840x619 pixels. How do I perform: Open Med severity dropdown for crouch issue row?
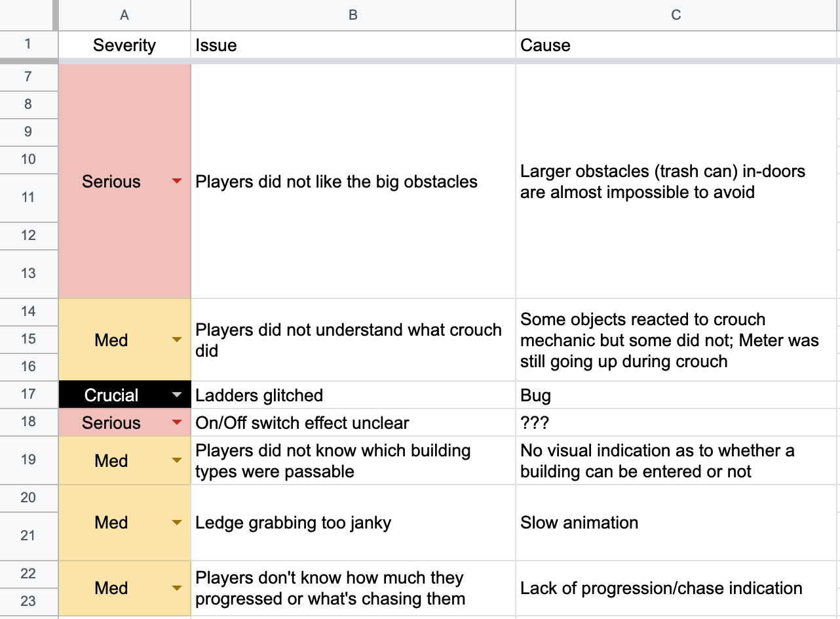[176, 340]
